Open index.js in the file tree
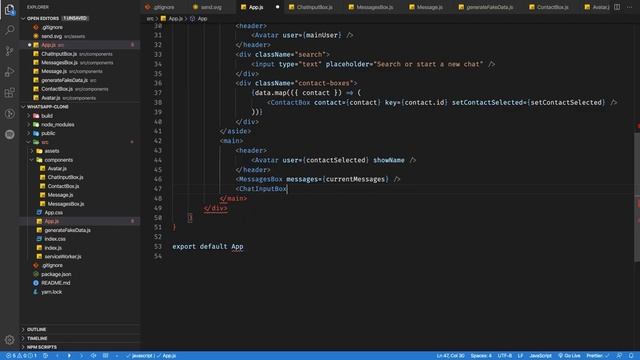This screenshot has height=360, width=640. pos(53,248)
